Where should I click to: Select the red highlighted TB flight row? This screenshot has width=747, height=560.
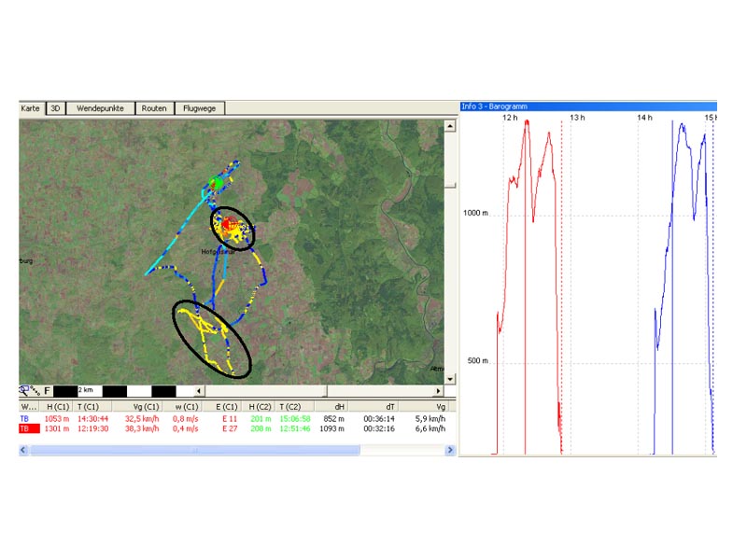tap(233, 428)
